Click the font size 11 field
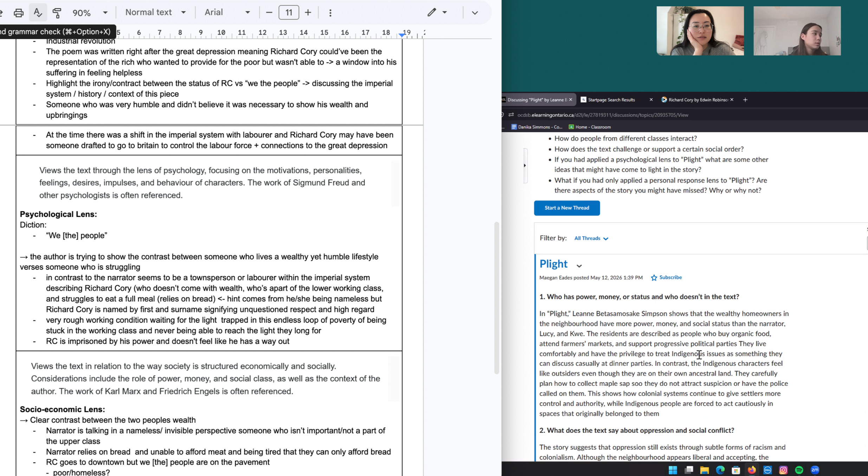This screenshot has width=868, height=476. 289,13
